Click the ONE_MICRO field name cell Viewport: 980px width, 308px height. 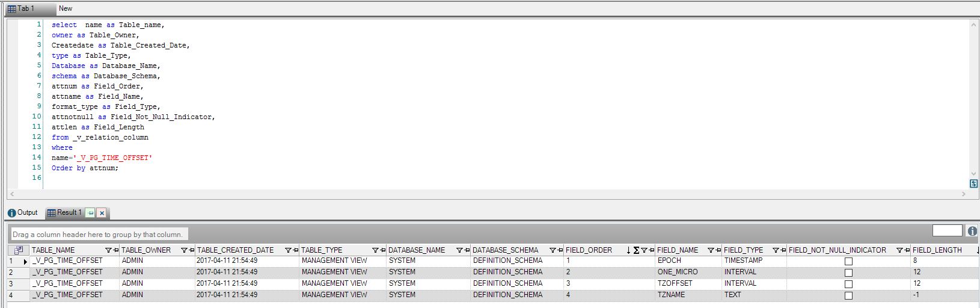[x=688, y=273]
